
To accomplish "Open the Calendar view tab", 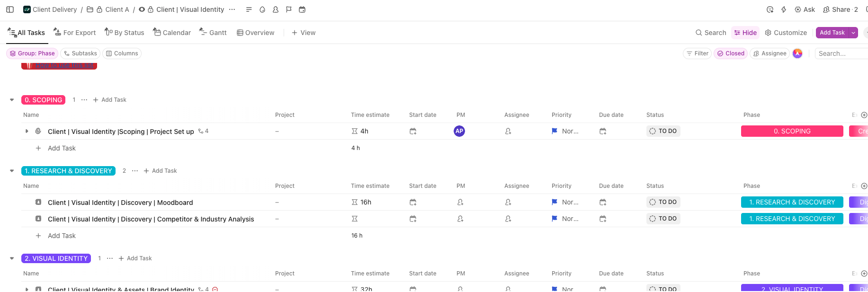I will click(x=172, y=33).
